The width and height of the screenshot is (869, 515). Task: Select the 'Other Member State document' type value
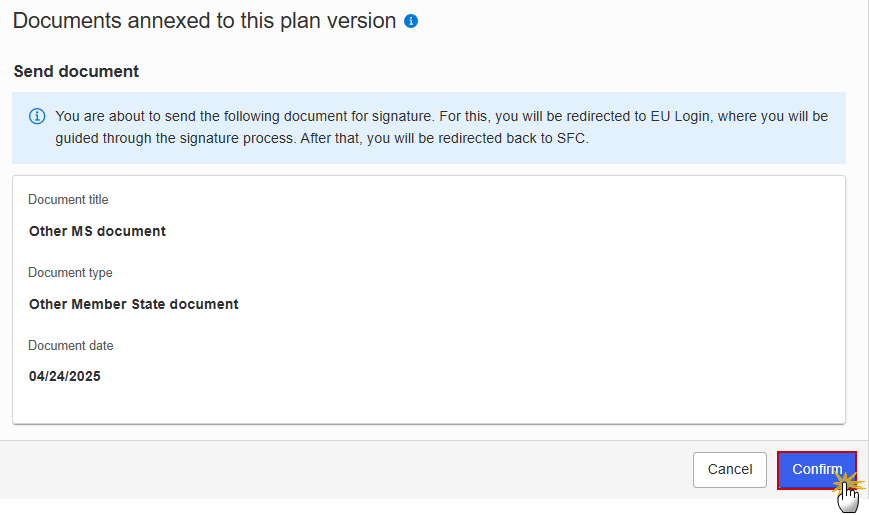tap(134, 304)
